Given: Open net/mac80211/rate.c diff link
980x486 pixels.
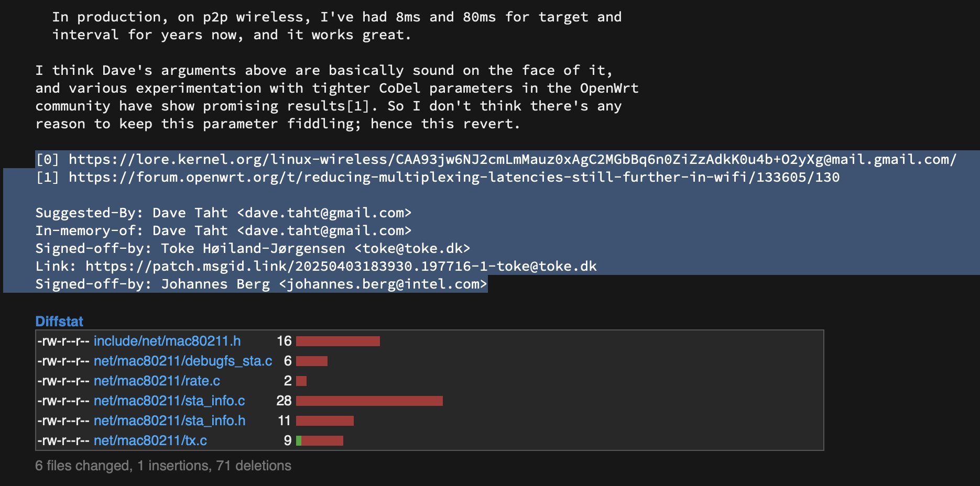Looking at the screenshot, I should 157,381.
